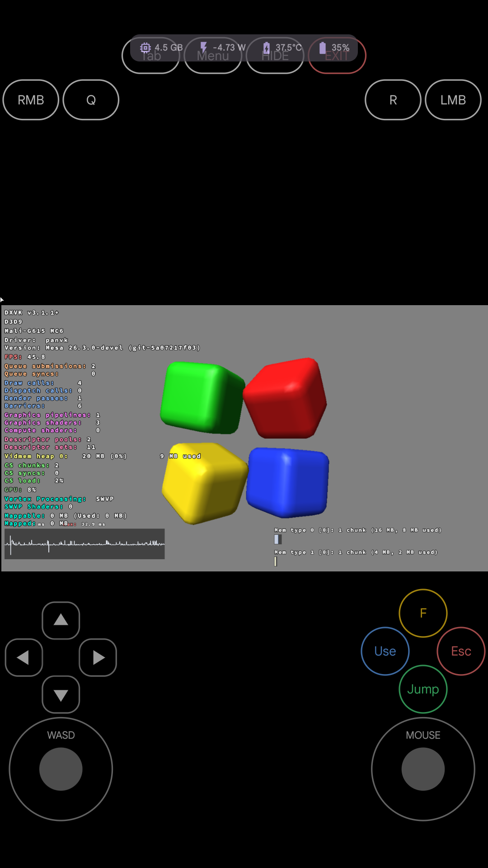Click the 'DXVK v3.1.1+' text
Screen dimensions: 488x868
32,313
